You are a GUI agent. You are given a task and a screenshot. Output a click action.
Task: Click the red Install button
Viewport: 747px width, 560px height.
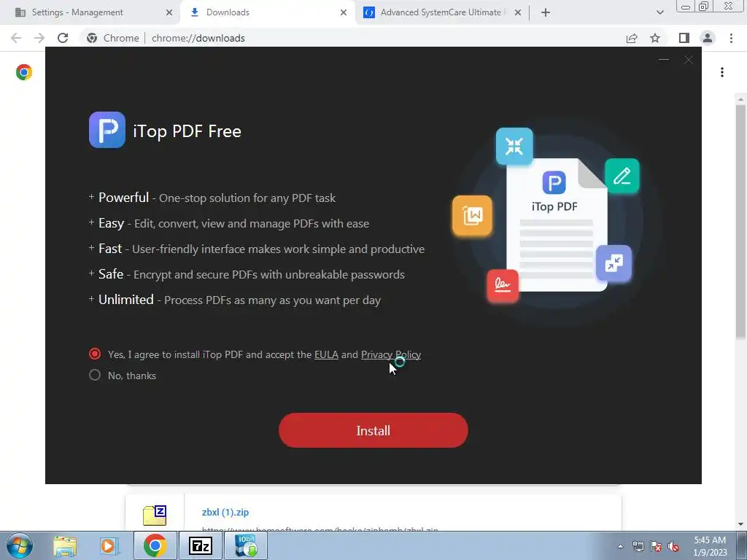point(373,430)
